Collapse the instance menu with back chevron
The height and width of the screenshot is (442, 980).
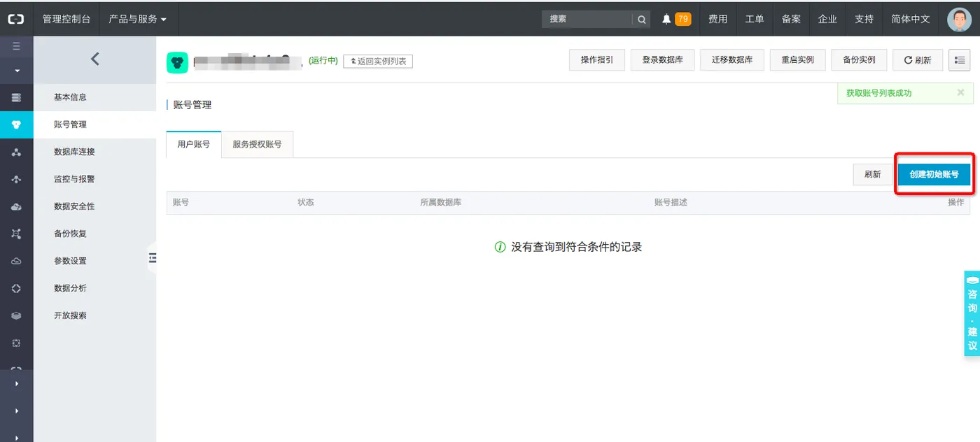click(x=95, y=59)
